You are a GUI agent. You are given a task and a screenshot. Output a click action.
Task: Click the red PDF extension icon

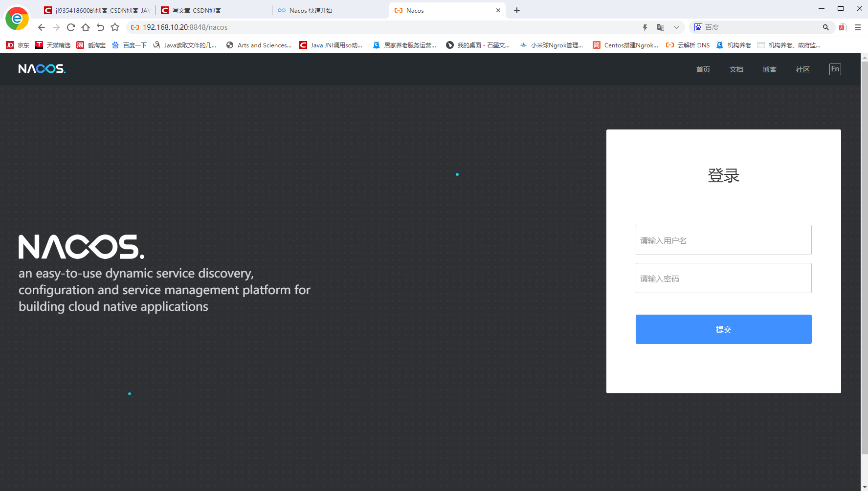tap(843, 27)
